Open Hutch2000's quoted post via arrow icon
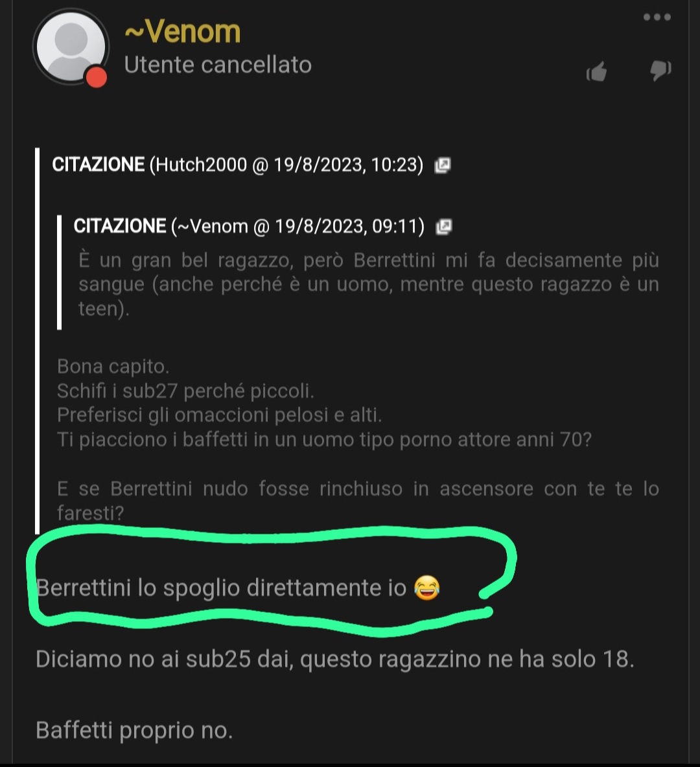 coord(443,165)
